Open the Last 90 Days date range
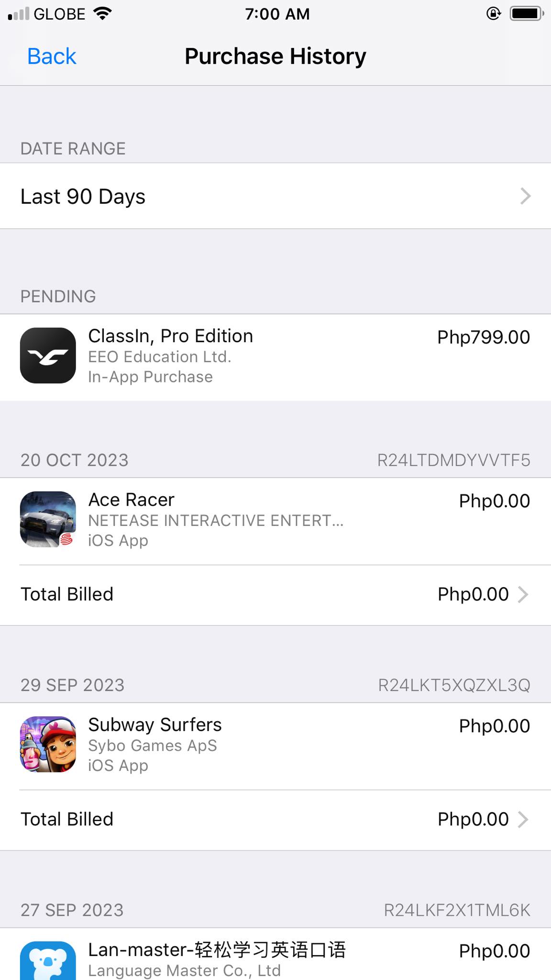Image resolution: width=551 pixels, height=980 pixels. tap(275, 196)
